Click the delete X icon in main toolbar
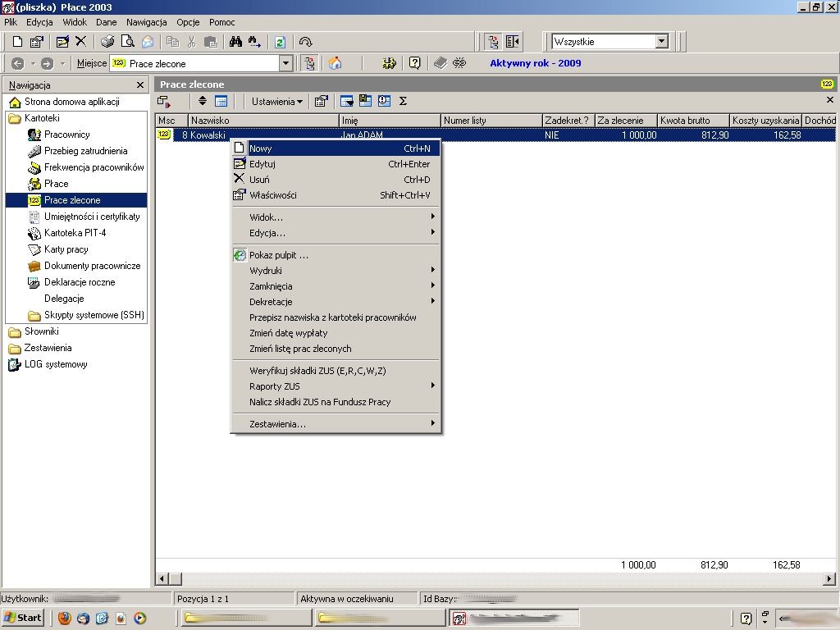Image resolution: width=840 pixels, height=630 pixels. (x=81, y=41)
